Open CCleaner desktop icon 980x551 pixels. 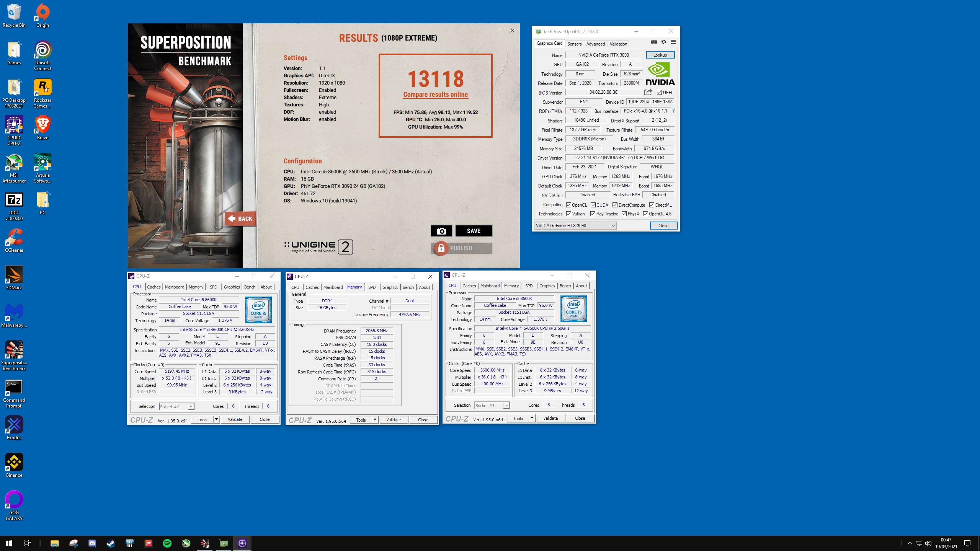[14, 241]
